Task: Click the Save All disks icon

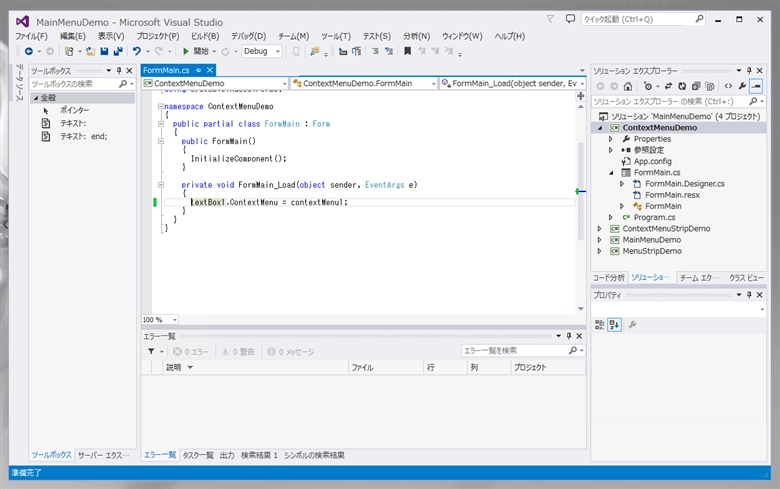Action: pos(118,51)
